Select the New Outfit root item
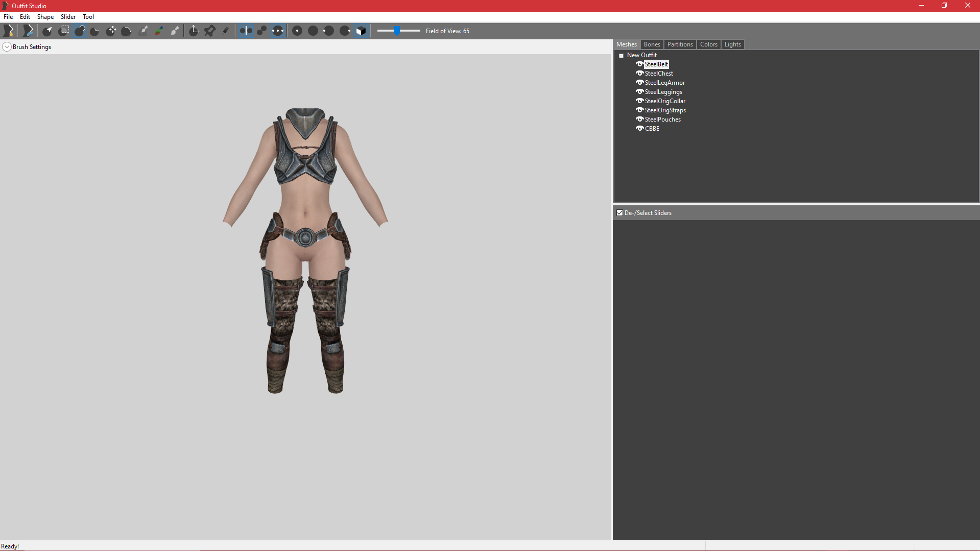The width and height of the screenshot is (980, 551). [642, 55]
